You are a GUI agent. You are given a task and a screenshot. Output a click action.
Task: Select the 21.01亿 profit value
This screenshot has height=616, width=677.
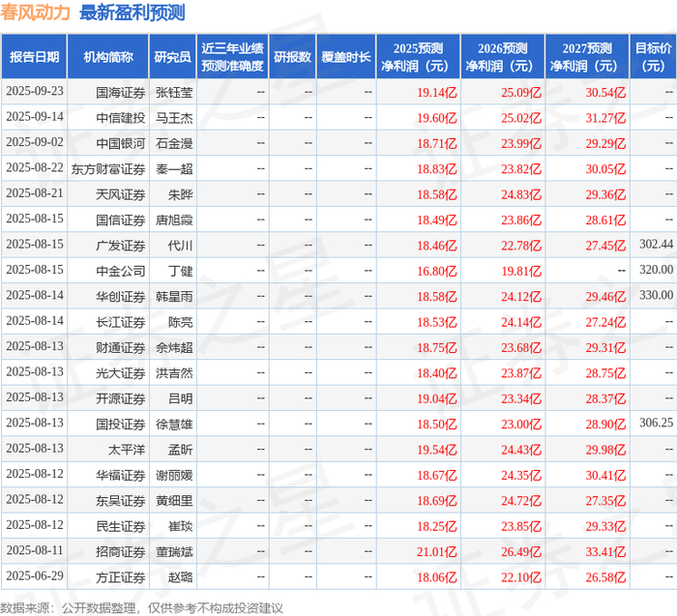click(436, 551)
